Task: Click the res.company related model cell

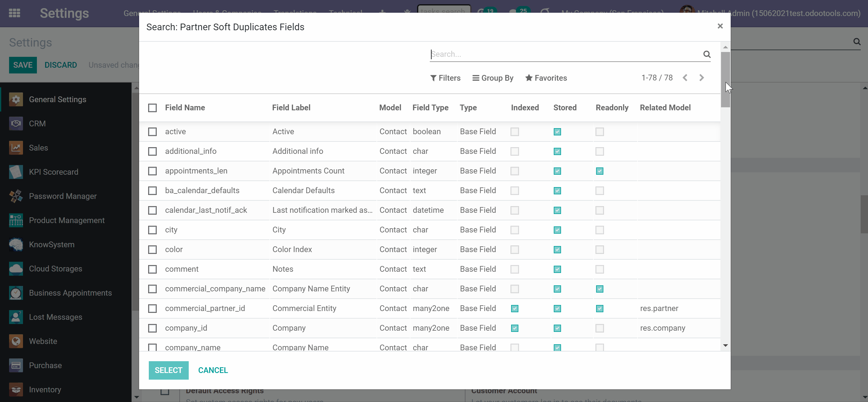Action: (662, 328)
